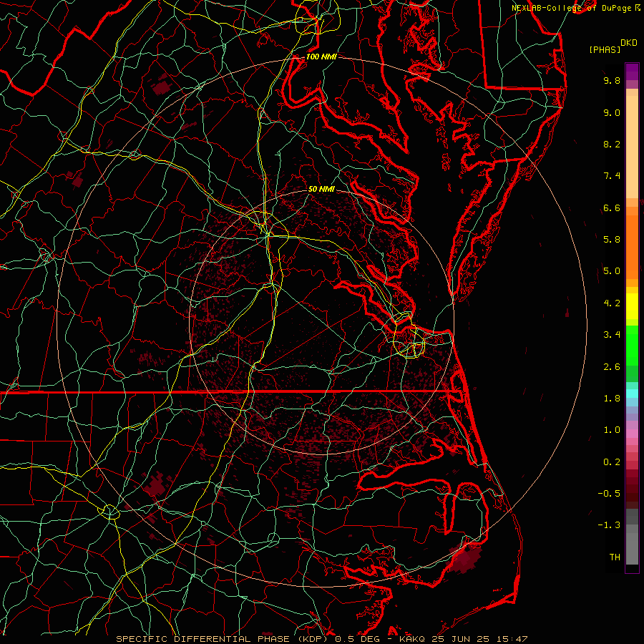Image resolution: width=644 pixels, height=644 pixels.
Task: Pick the pink color bar segment
Action: pos(632,434)
